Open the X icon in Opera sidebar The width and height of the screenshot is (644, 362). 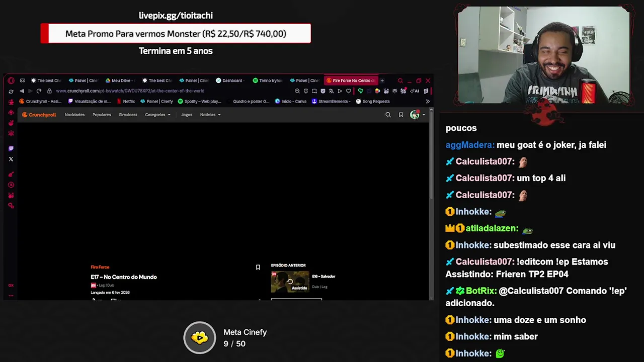(11, 159)
